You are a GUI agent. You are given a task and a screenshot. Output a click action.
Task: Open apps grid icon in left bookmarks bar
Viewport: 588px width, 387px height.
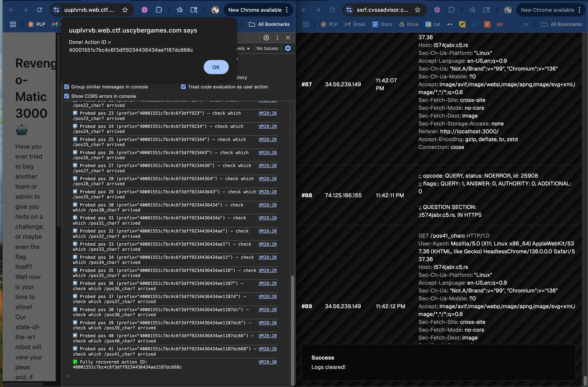tap(13, 24)
